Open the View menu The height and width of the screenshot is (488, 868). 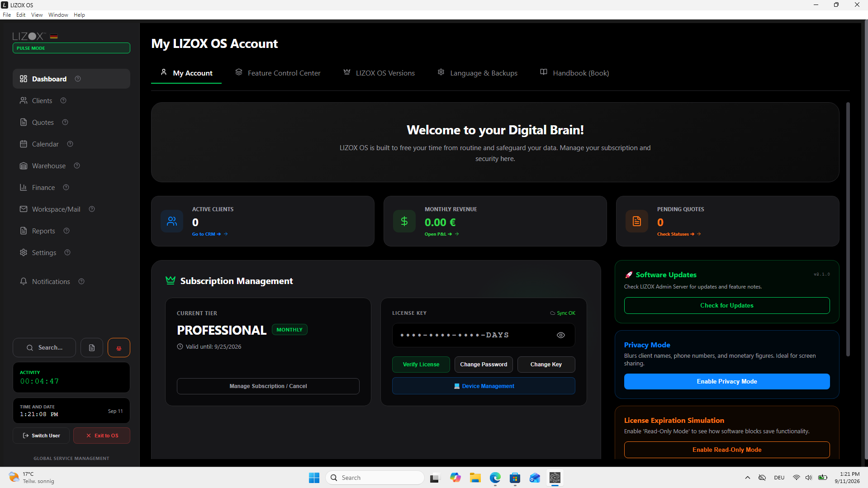(x=37, y=15)
